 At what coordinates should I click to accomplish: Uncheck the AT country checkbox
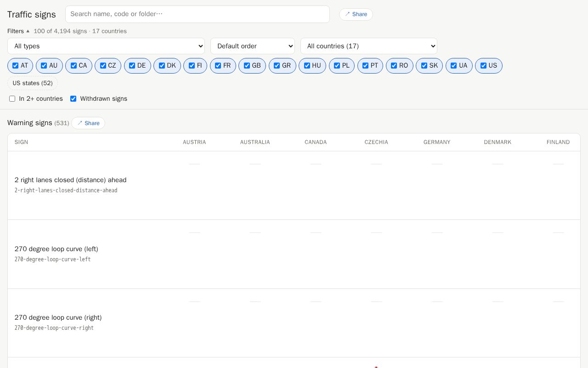(16, 66)
